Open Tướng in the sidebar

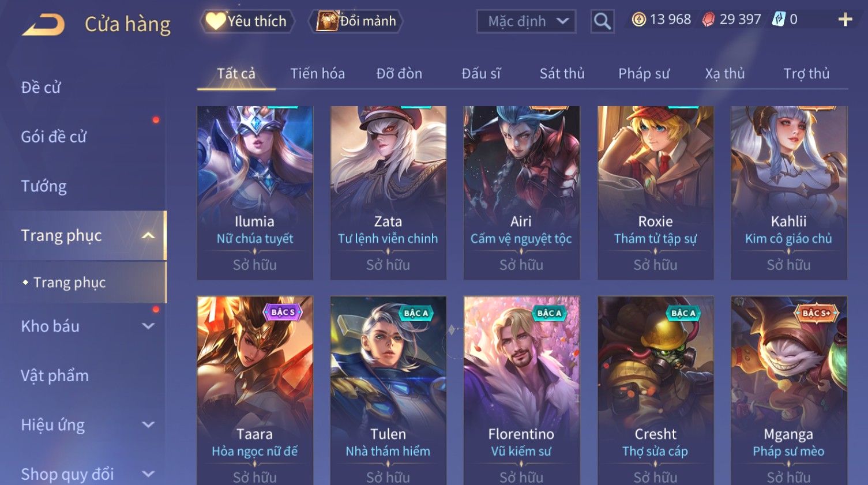pos(44,186)
